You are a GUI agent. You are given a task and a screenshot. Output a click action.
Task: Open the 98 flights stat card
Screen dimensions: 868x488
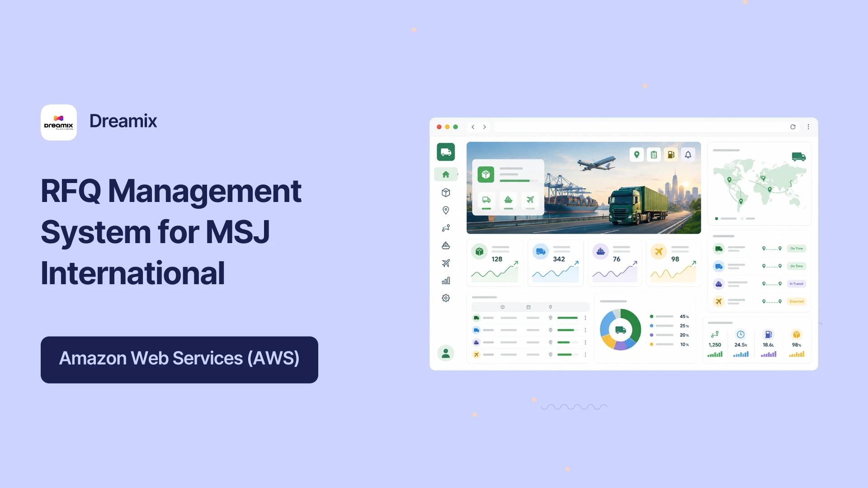point(673,263)
